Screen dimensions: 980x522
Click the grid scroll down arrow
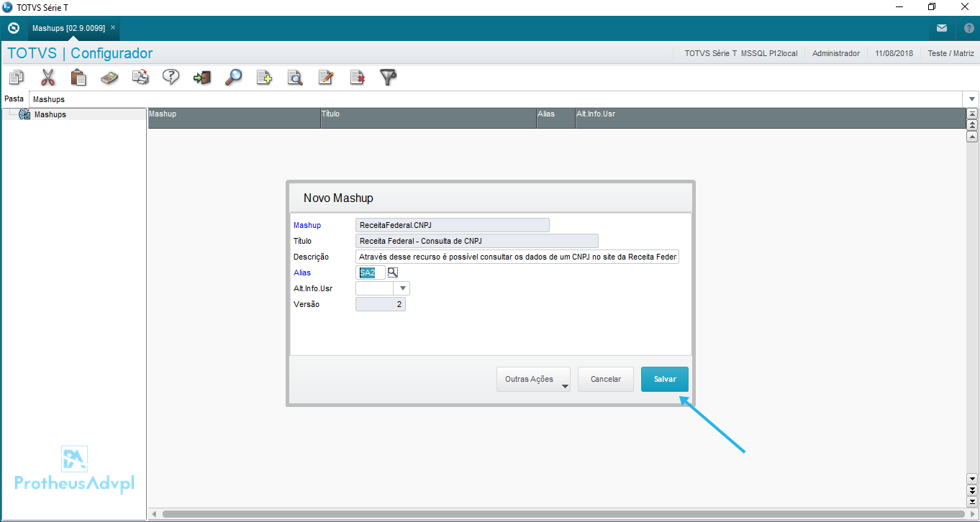(x=972, y=478)
